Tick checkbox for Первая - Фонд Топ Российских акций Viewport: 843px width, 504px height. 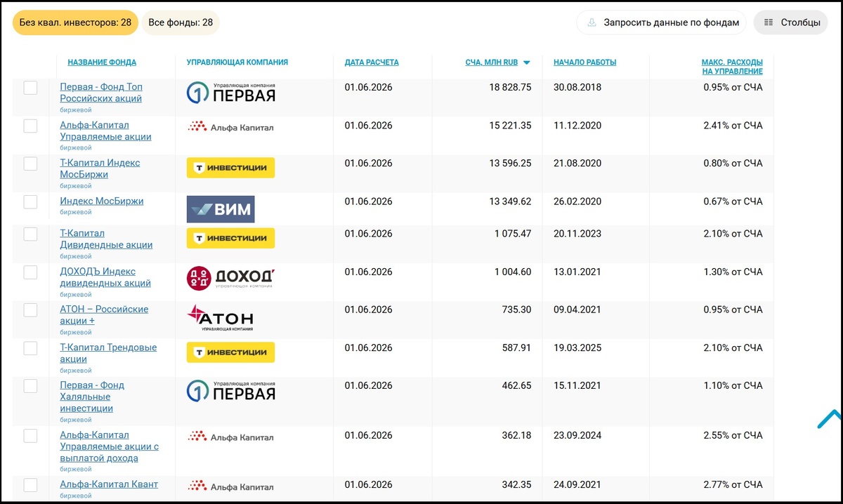click(30, 88)
